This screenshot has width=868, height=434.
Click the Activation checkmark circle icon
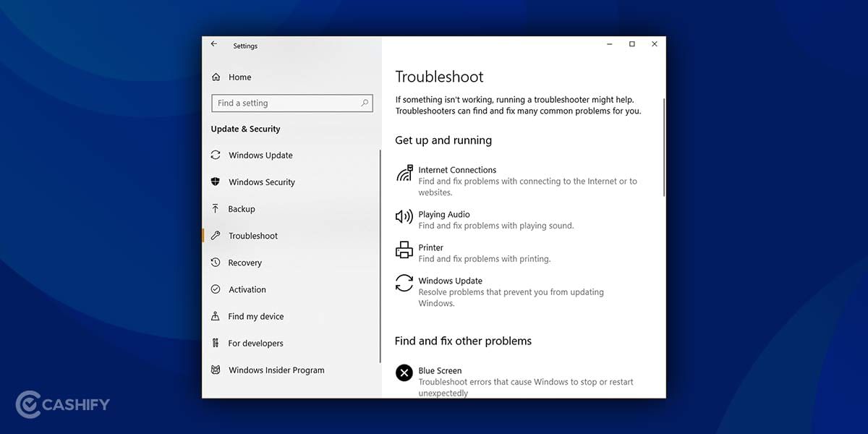pyautogui.click(x=216, y=289)
